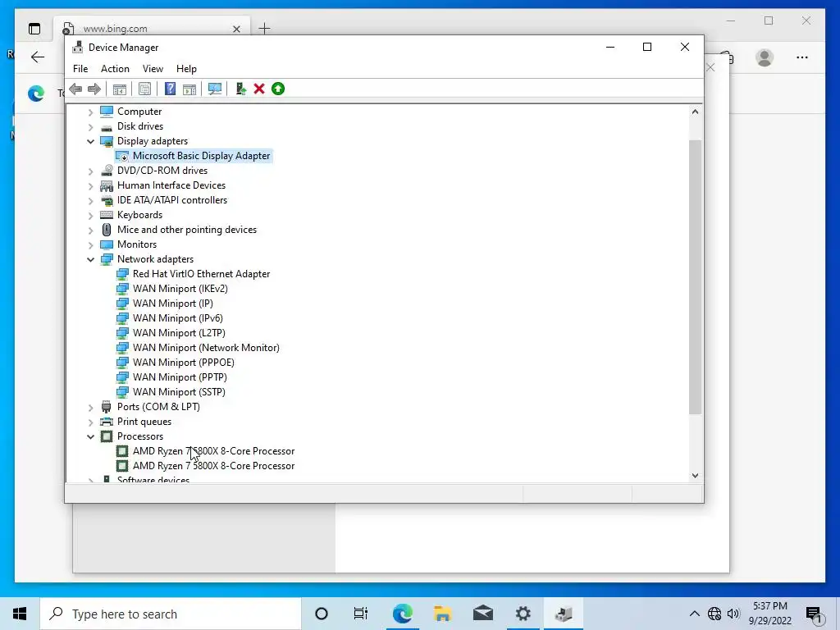Click the taskbar search box
Viewport: 840px width, 630px height.
pos(171,614)
